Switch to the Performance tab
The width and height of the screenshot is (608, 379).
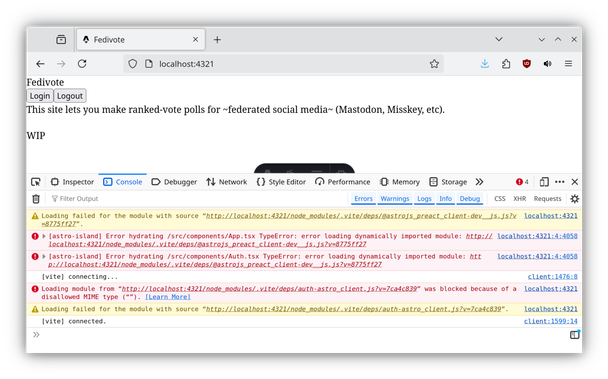[x=343, y=182]
